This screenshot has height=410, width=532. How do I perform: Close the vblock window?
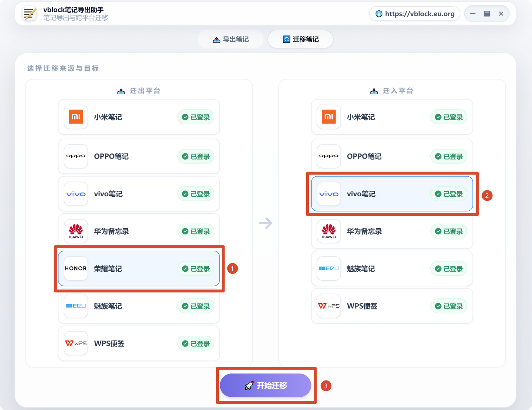501,14
